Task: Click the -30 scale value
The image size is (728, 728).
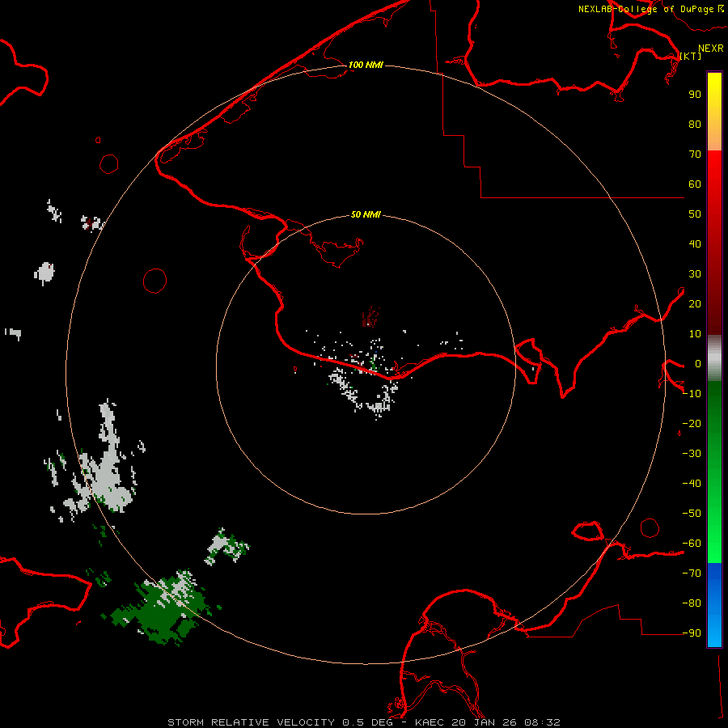Action: tap(692, 454)
